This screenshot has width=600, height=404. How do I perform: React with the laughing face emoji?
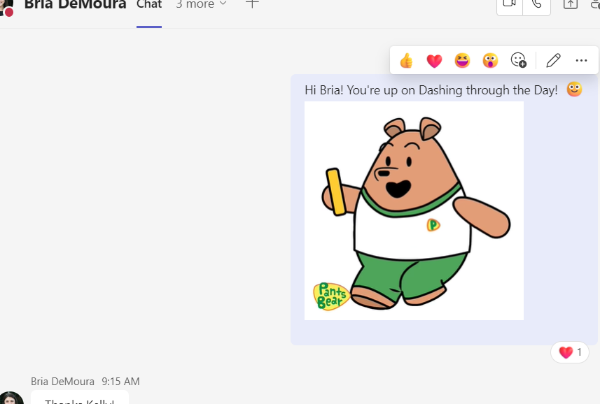coord(462,60)
